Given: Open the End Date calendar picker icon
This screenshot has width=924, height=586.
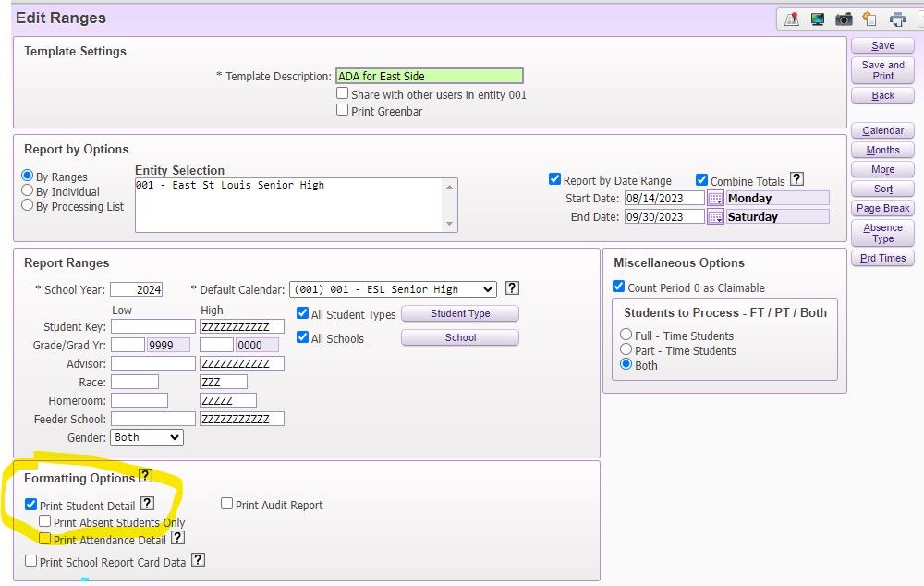Looking at the screenshot, I should pyautogui.click(x=715, y=217).
